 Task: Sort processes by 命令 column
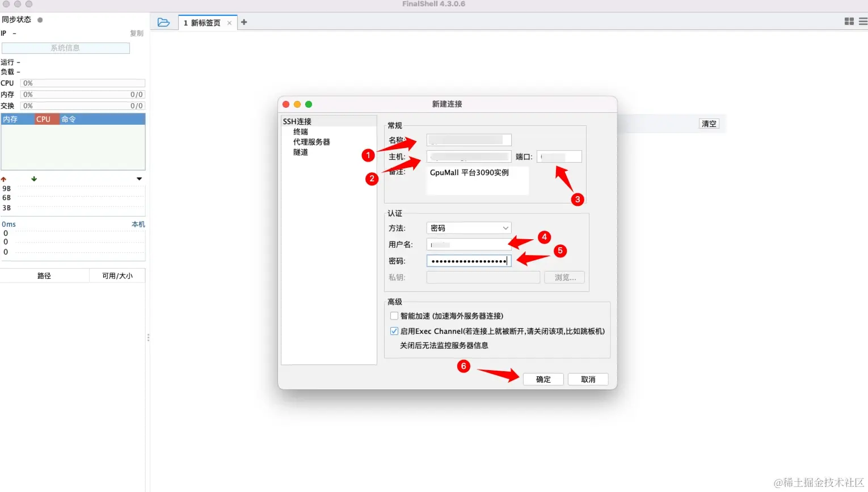pyautogui.click(x=102, y=119)
